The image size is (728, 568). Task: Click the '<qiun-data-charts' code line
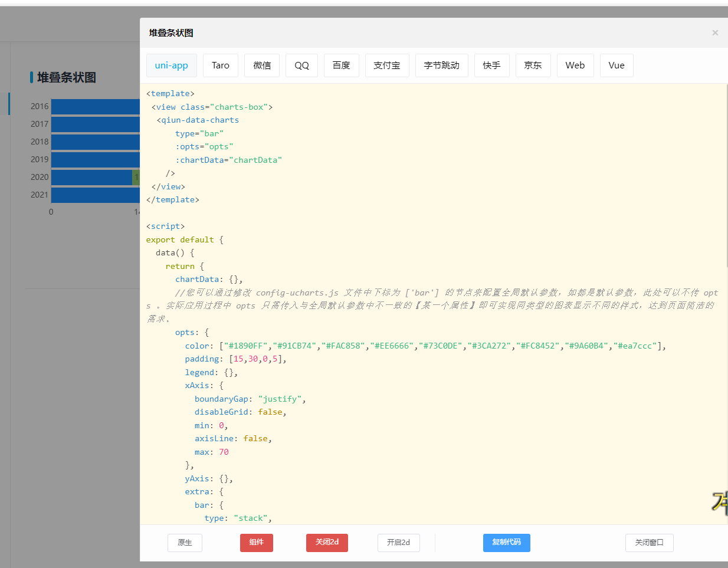click(198, 120)
